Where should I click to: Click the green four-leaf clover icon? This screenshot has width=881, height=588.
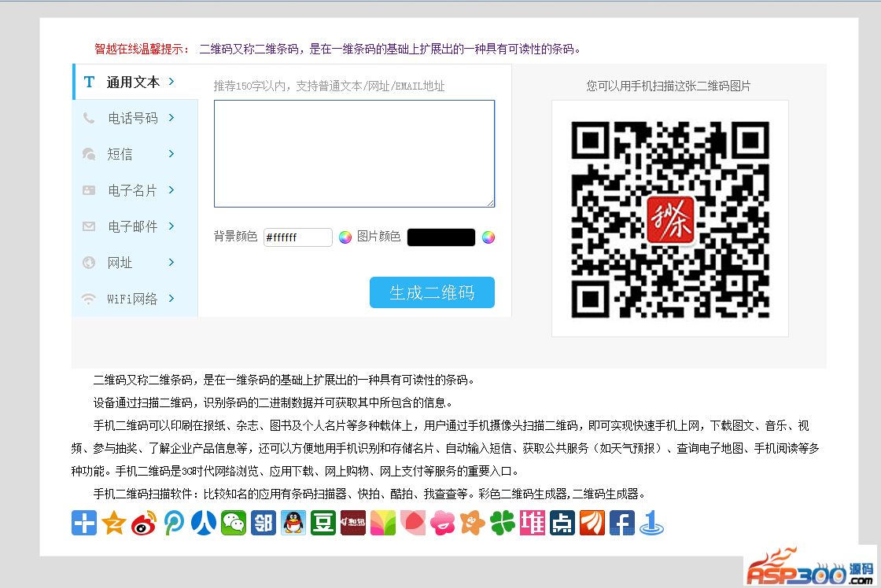tap(503, 523)
